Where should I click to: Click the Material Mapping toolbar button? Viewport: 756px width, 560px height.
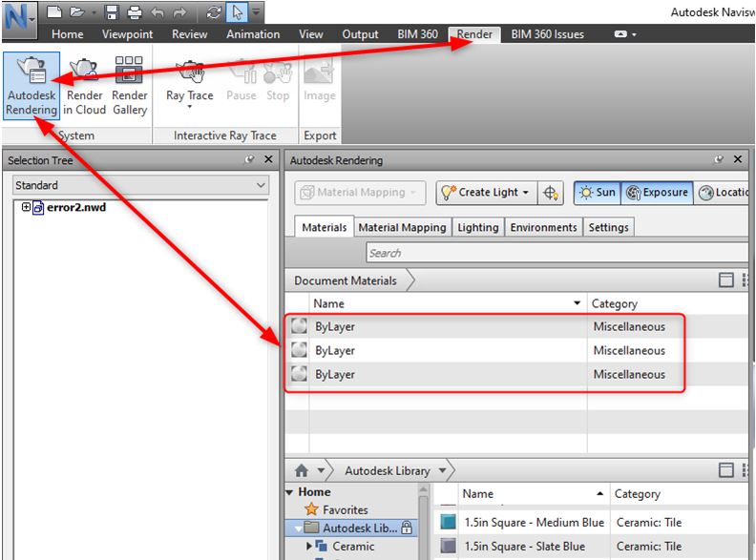(360, 193)
